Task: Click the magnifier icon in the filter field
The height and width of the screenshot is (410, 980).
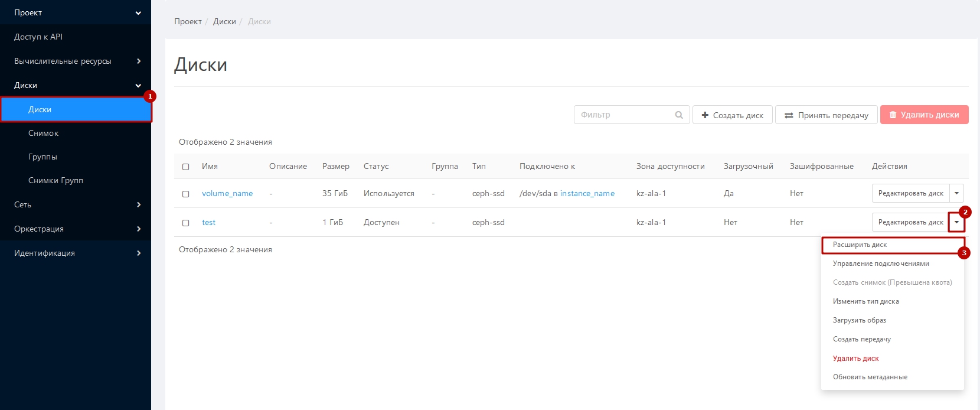Action: (x=679, y=115)
